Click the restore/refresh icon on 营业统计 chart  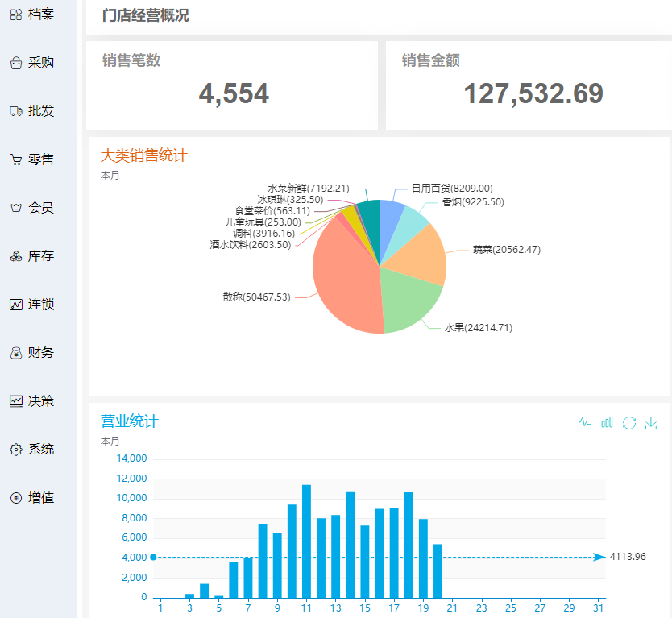[x=629, y=423]
